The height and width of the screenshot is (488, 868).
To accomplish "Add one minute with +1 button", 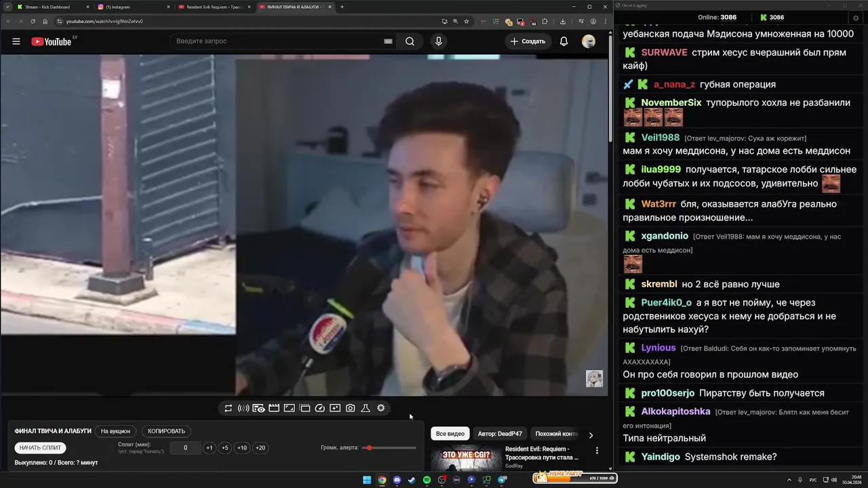I will (209, 448).
